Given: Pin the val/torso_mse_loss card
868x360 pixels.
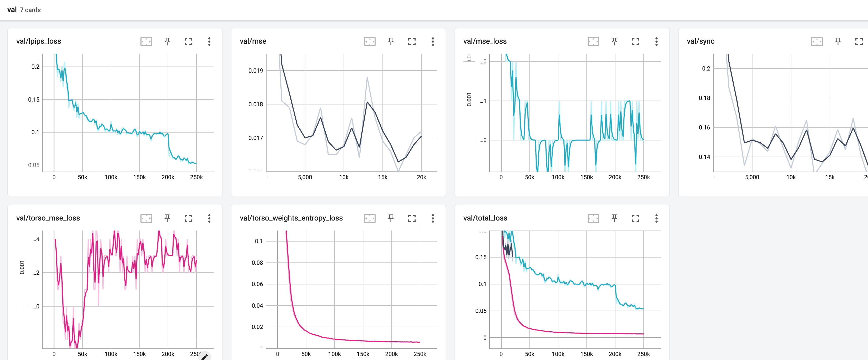Looking at the screenshot, I should click(167, 218).
